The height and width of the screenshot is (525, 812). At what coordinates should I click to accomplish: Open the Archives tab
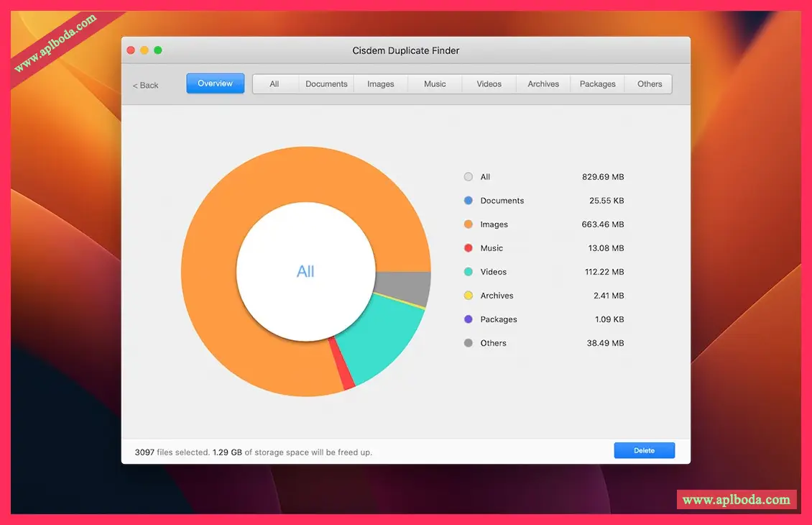point(543,84)
